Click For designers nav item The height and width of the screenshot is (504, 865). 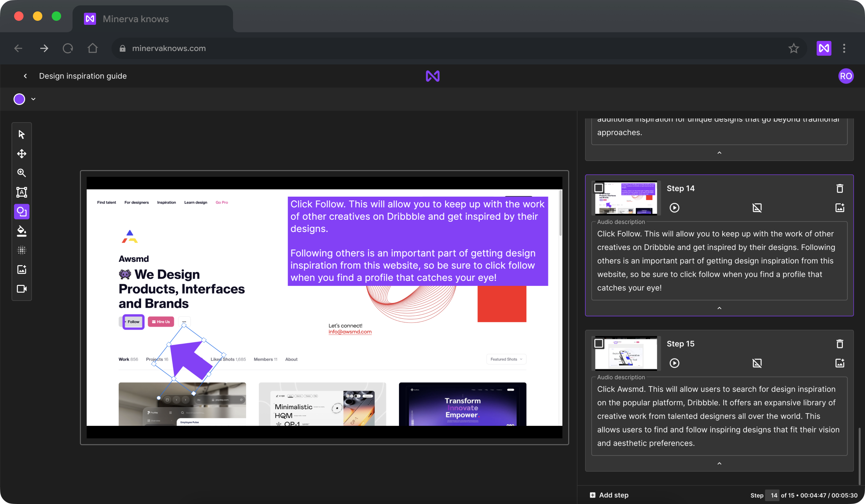(x=137, y=202)
